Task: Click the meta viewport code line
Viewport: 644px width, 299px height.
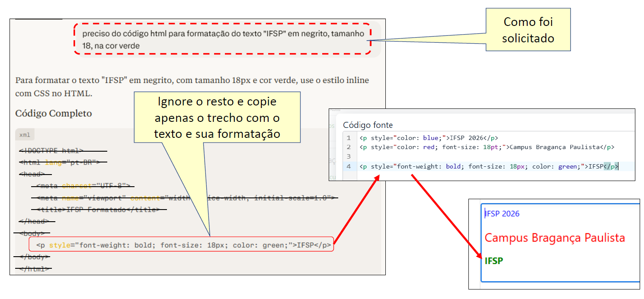Action: 185,198
